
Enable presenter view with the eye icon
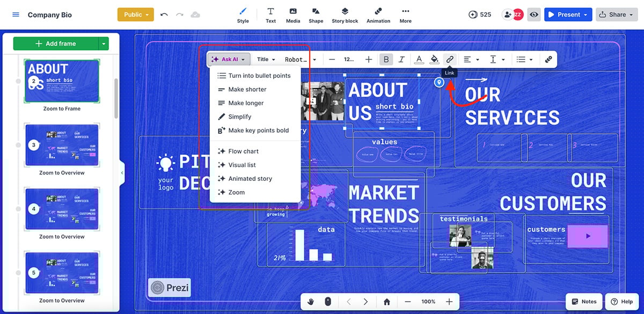coord(533,14)
